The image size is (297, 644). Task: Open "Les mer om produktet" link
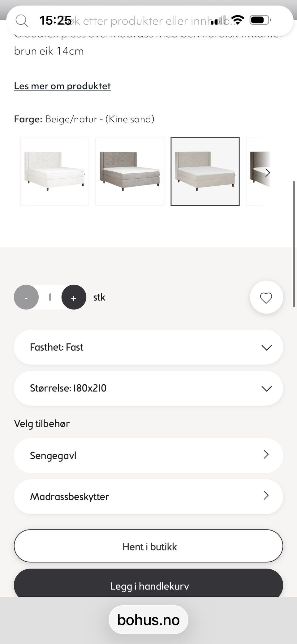click(x=62, y=86)
